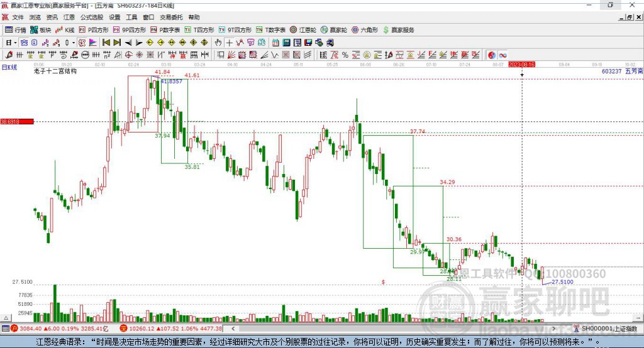
Task: Open the 板块 sector view
Action: pos(40,30)
